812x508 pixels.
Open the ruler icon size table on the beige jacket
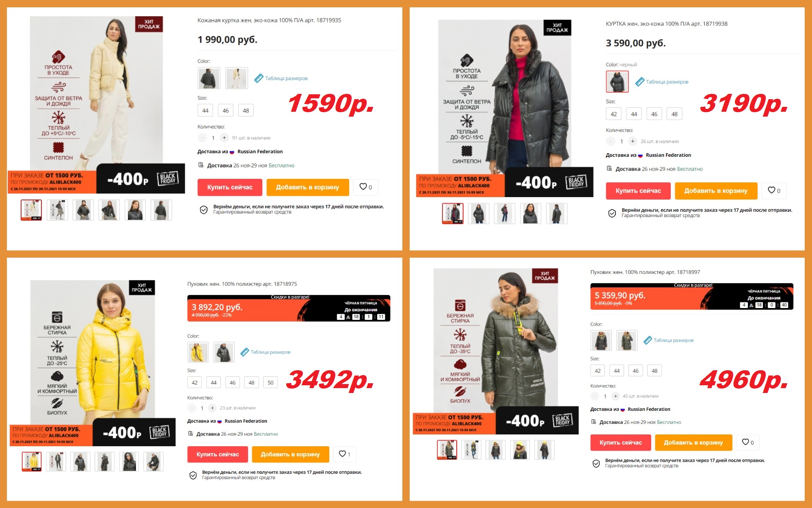pos(259,78)
